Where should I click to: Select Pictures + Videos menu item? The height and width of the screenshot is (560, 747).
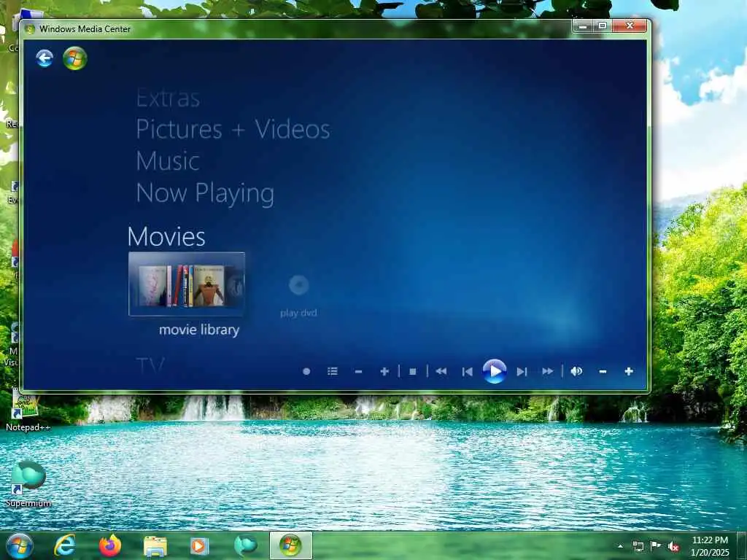coord(233,129)
